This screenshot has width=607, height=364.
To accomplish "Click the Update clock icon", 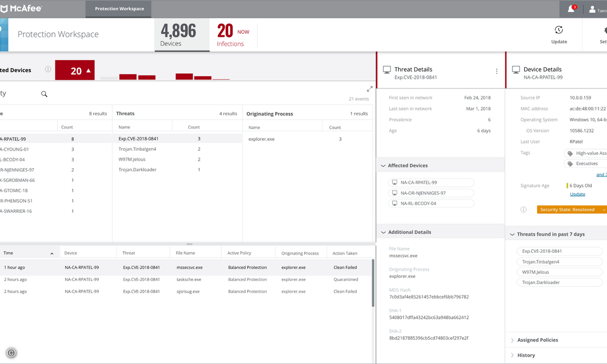I will click(559, 30).
